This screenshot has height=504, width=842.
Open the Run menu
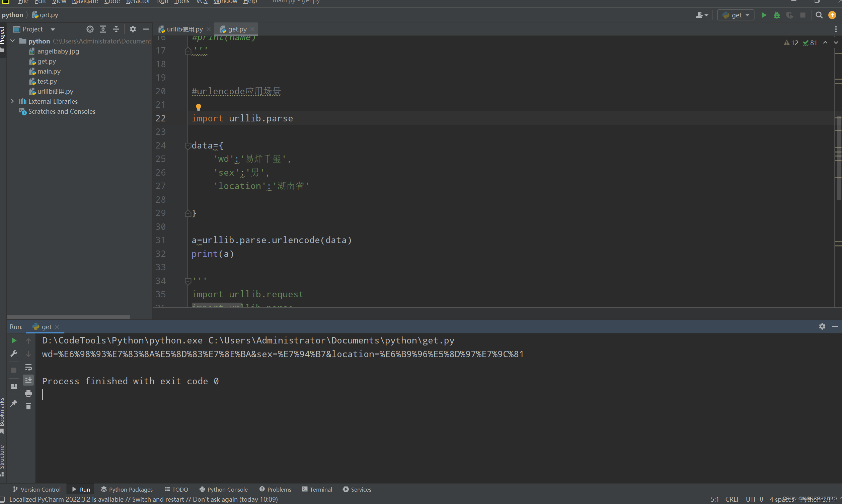(x=162, y=2)
